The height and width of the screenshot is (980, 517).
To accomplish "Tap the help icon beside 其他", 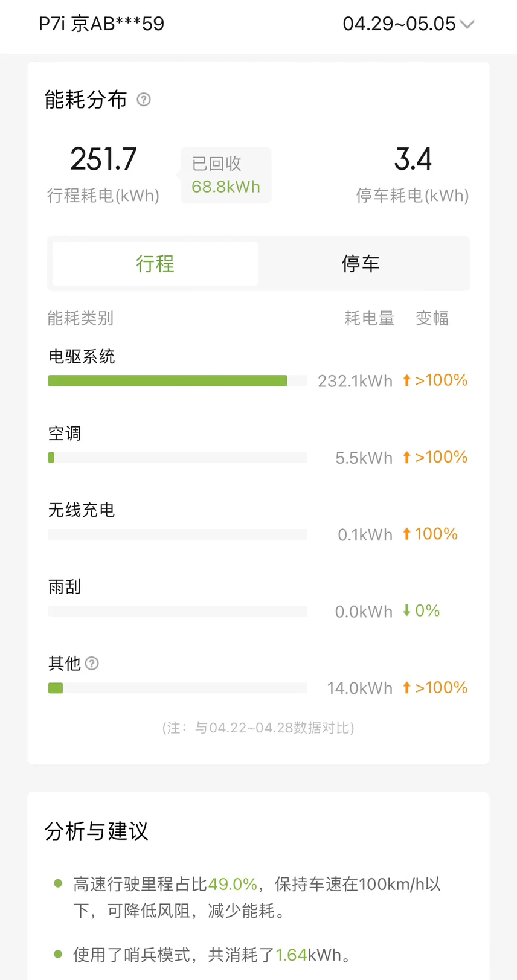I will (x=92, y=664).
